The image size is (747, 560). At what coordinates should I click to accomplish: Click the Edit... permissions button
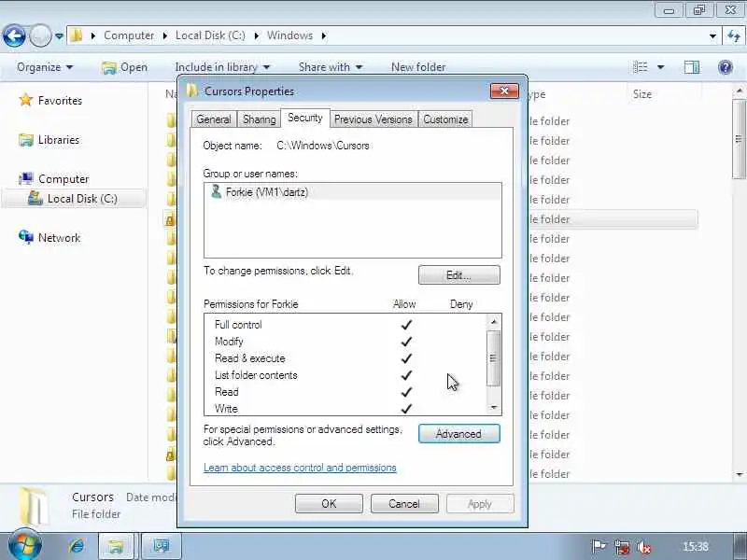click(458, 274)
